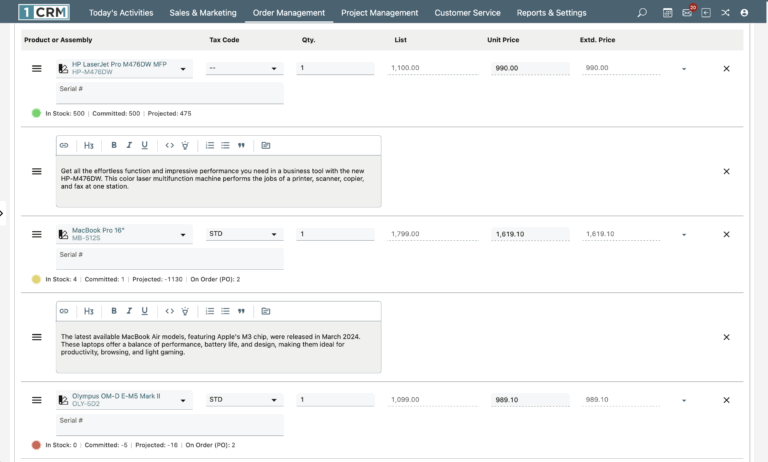768x462 pixels.
Task: Insert bullet list in HP description editor
Action: point(225,145)
